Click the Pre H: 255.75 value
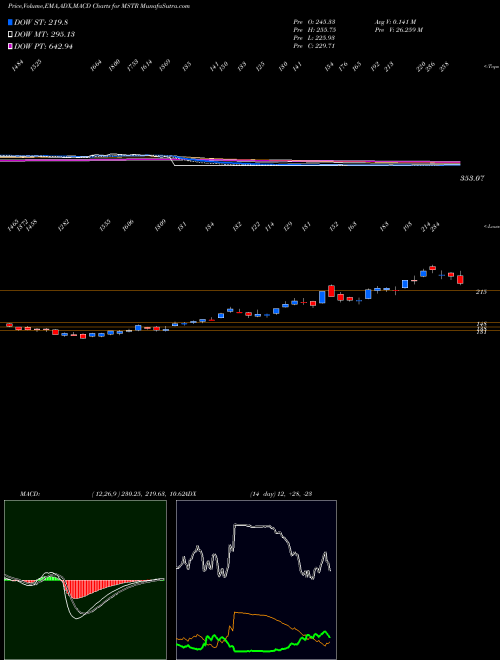The width and height of the screenshot is (500, 660). [314, 30]
